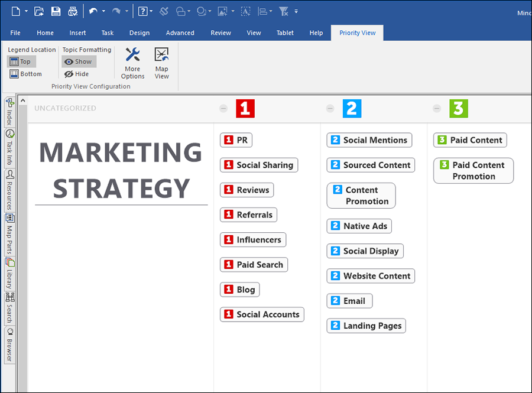Select Show under Topic Formatting
This screenshot has height=393, width=532.
pyautogui.click(x=79, y=61)
